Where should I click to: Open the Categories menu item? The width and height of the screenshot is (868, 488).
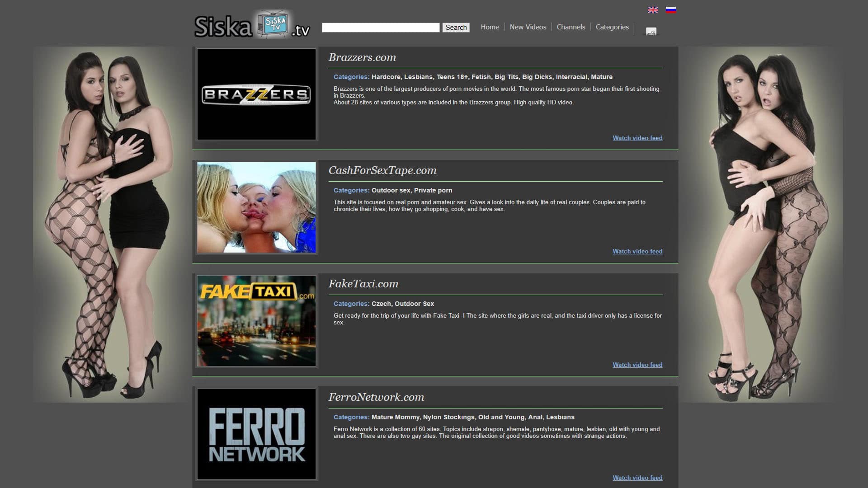(x=612, y=27)
